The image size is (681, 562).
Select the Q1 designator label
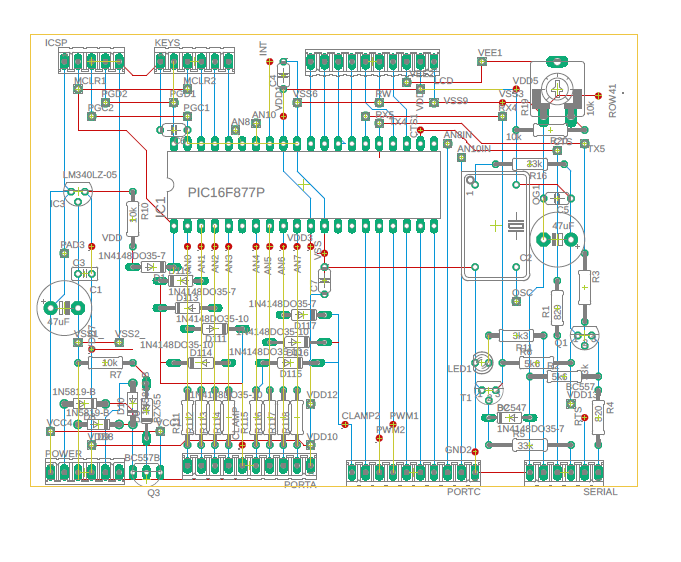pyautogui.click(x=561, y=343)
